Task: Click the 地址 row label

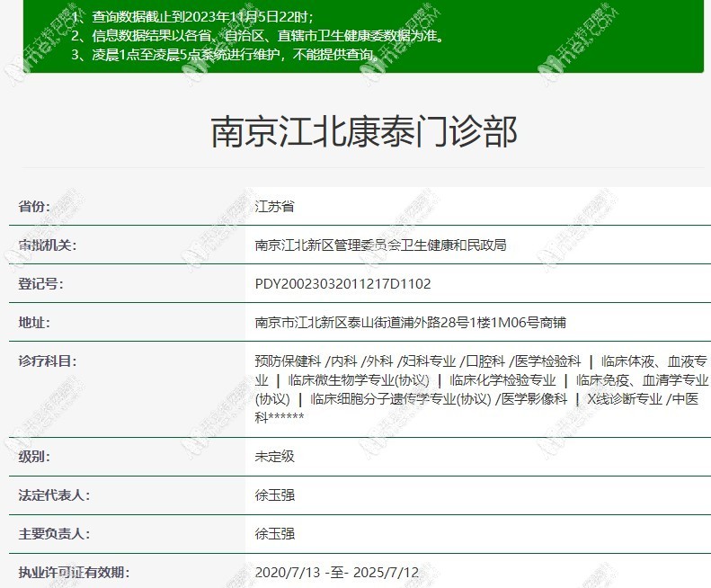Action: [34, 323]
